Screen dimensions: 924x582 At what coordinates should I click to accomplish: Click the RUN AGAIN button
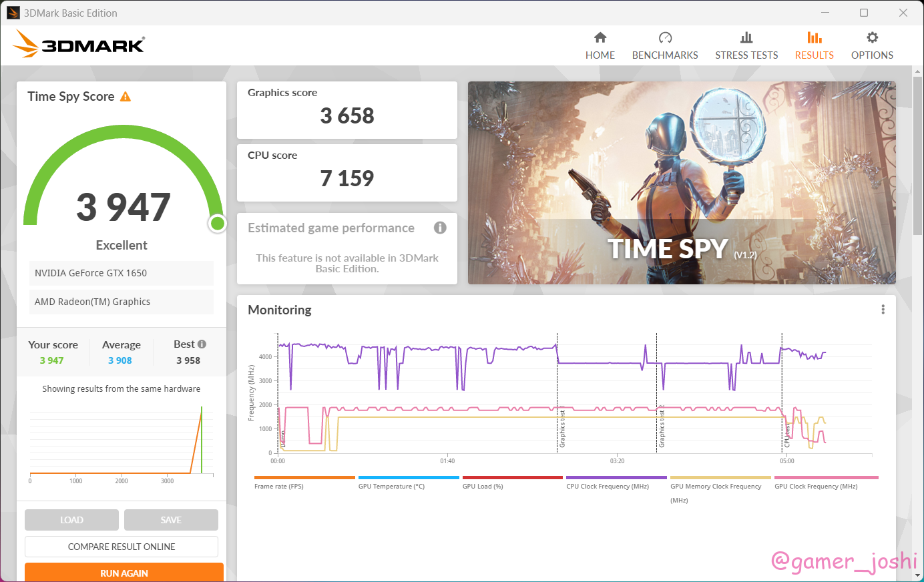pos(124,573)
